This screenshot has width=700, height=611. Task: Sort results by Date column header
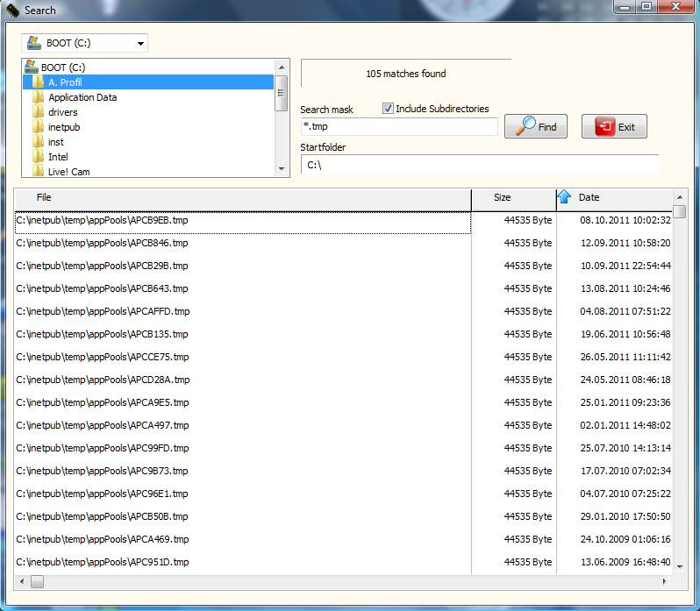click(x=614, y=199)
